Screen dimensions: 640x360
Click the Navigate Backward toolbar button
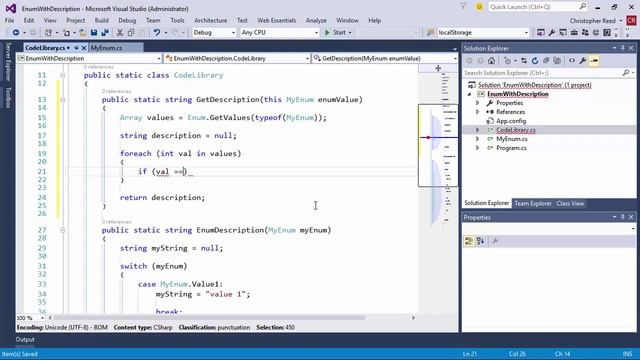pos(16,33)
